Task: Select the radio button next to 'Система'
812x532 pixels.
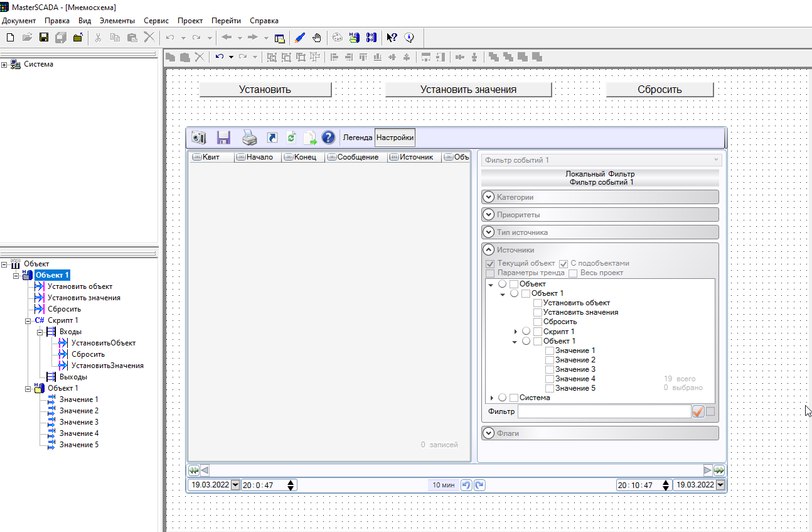Action: 503,398
